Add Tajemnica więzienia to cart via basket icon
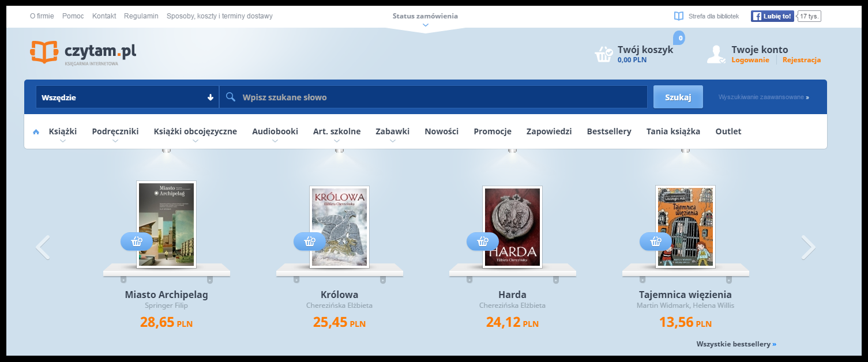The height and width of the screenshot is (362, 868). (x=655, y=242)
